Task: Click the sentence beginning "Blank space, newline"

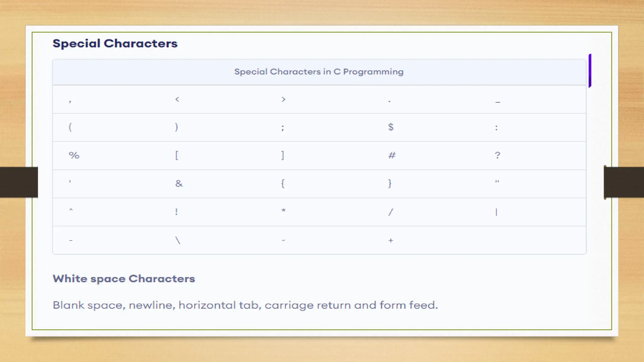Action: (245, 305)
